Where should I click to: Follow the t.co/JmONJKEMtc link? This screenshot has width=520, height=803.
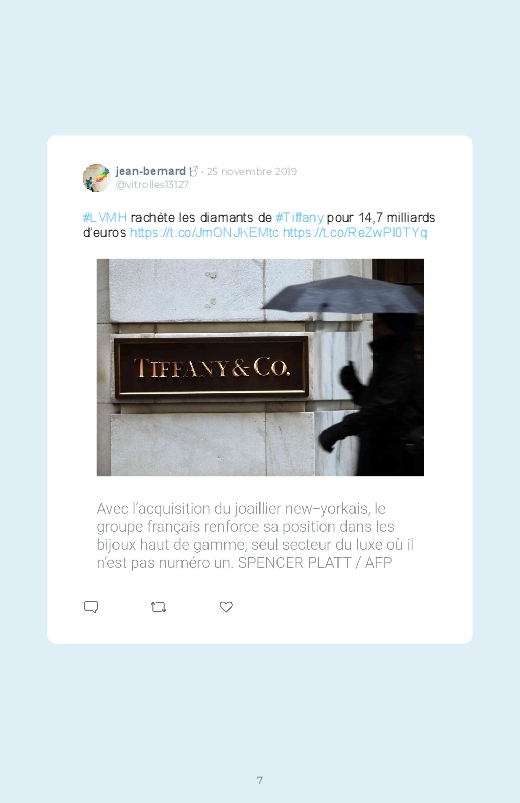[x=204, y=233]
